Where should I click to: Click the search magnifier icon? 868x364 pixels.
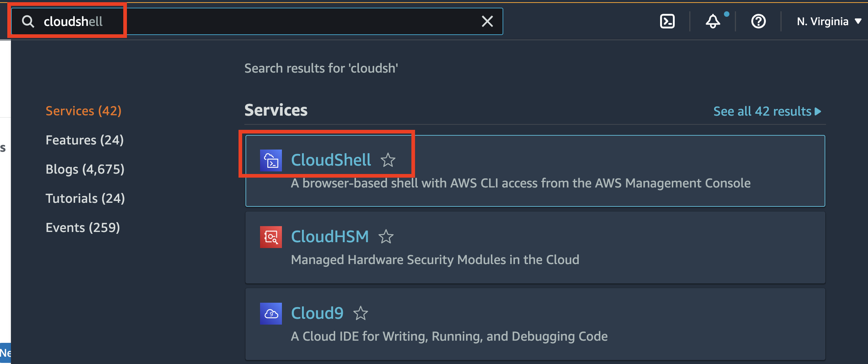click(x=28, y=22)
